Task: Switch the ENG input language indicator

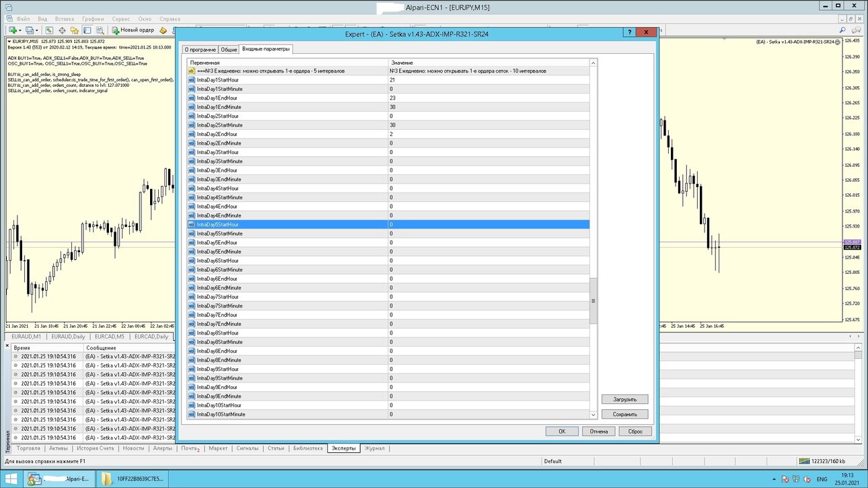Action: [x=822, y=480]
